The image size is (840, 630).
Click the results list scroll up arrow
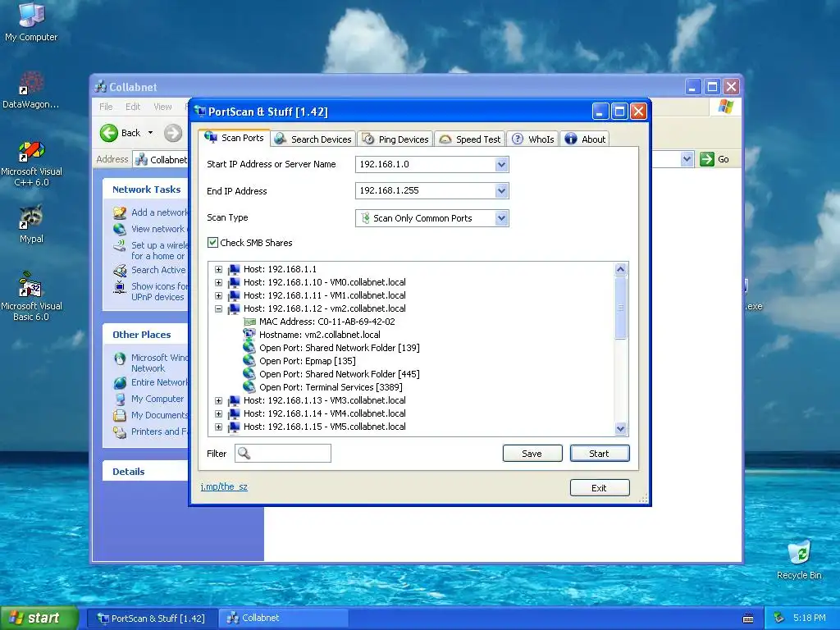pyautogui.click(x=620, y=269)
